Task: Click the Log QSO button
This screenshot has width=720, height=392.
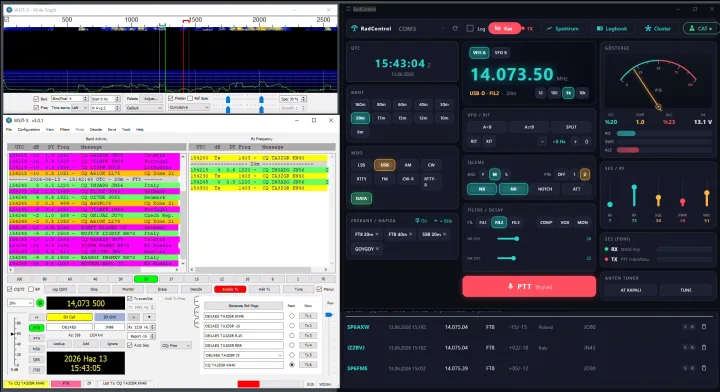Action: [60, 289]
